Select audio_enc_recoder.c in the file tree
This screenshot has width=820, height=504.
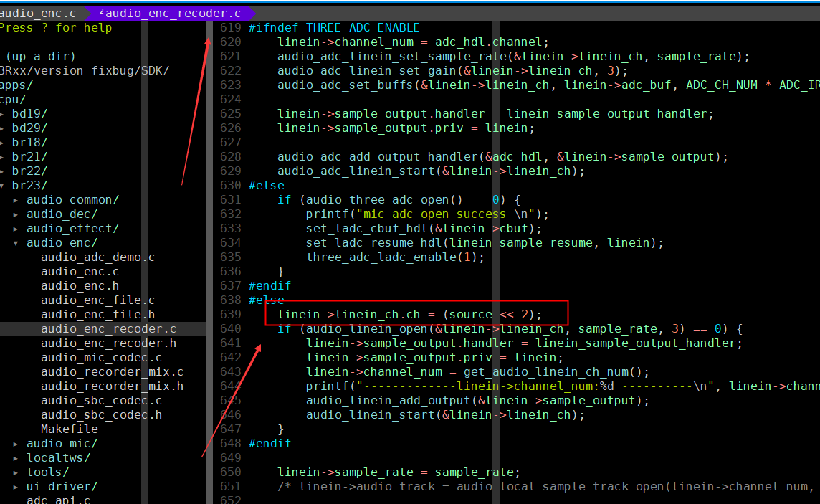109,329
